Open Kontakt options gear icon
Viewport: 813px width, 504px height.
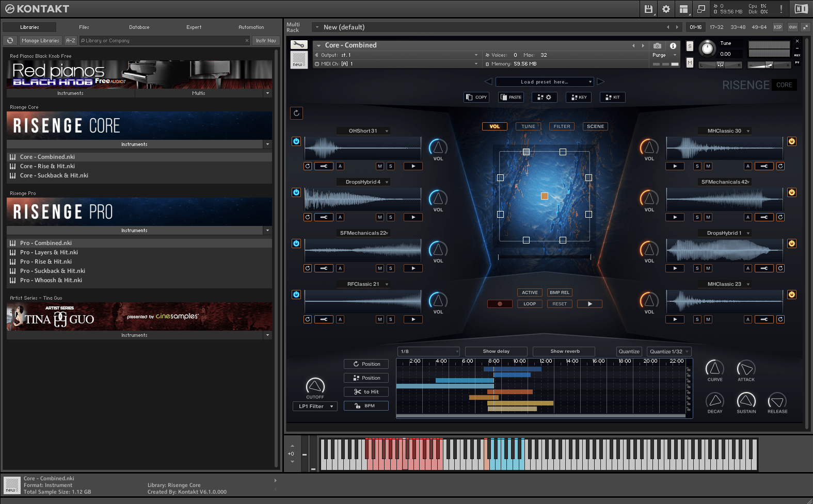tap(666, 9)
